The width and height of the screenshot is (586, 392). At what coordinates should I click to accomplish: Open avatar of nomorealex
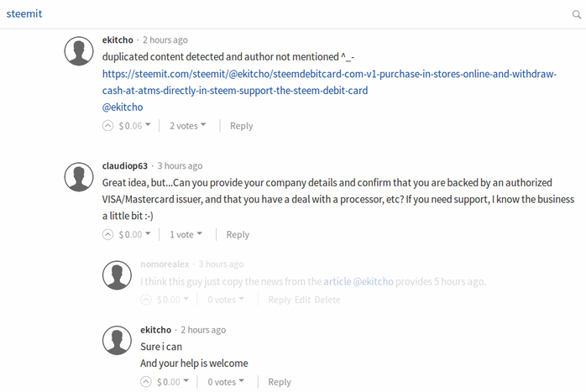pos(117,275)
